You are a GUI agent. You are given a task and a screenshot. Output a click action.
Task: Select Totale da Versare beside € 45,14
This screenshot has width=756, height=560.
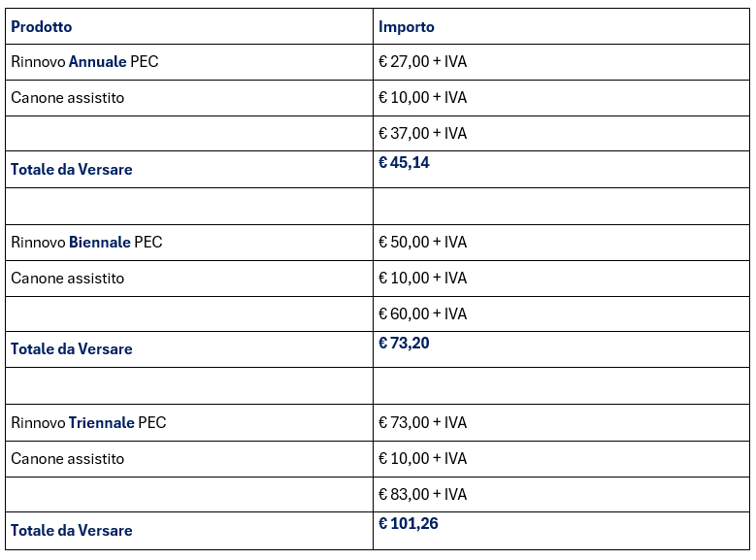(x=71, y=169)
